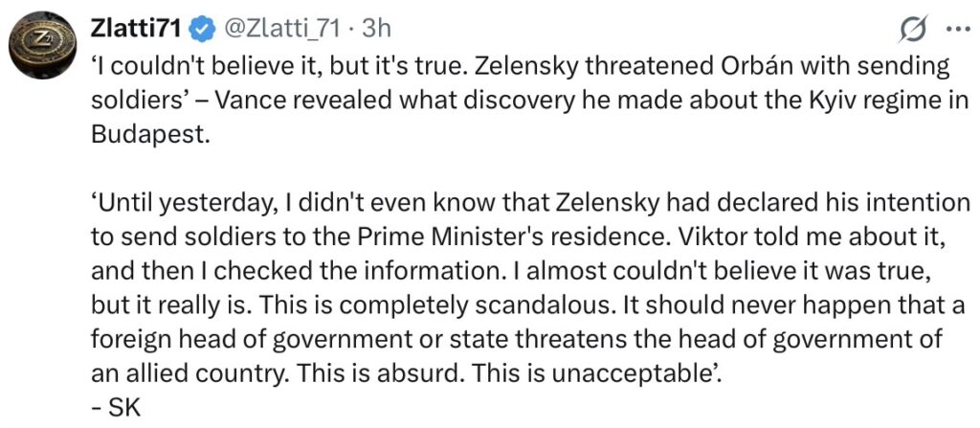Viewport: 980px width, 428px height.
Task: Click the first paragraph quoting Vance
Action: (x=517, y=100)
